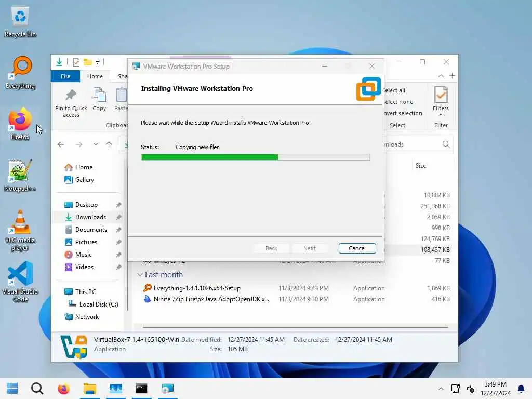The height and width of the screenshot is (399, 532).
Task: Click Select none in the ribbon
Action: 398,102
